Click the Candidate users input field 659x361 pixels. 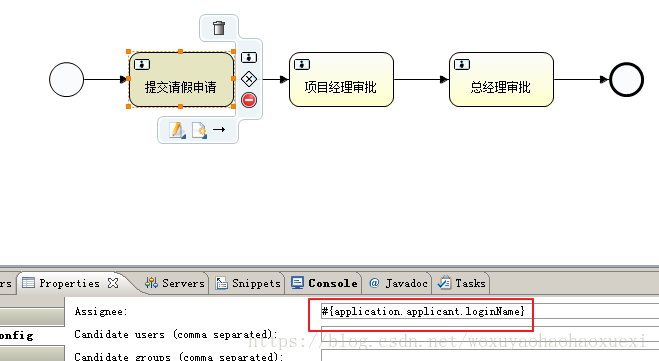click(x=490, y=334)
